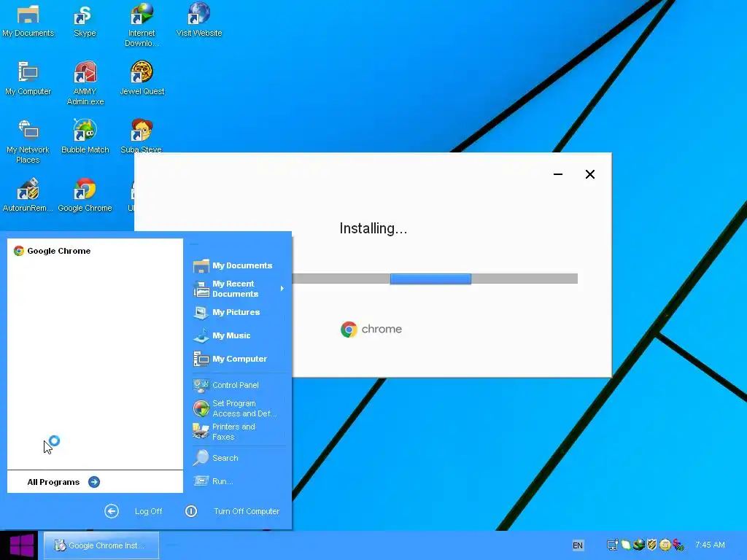
Task: Open Printers and Faxes entry
Action: [x=225, y=432]
